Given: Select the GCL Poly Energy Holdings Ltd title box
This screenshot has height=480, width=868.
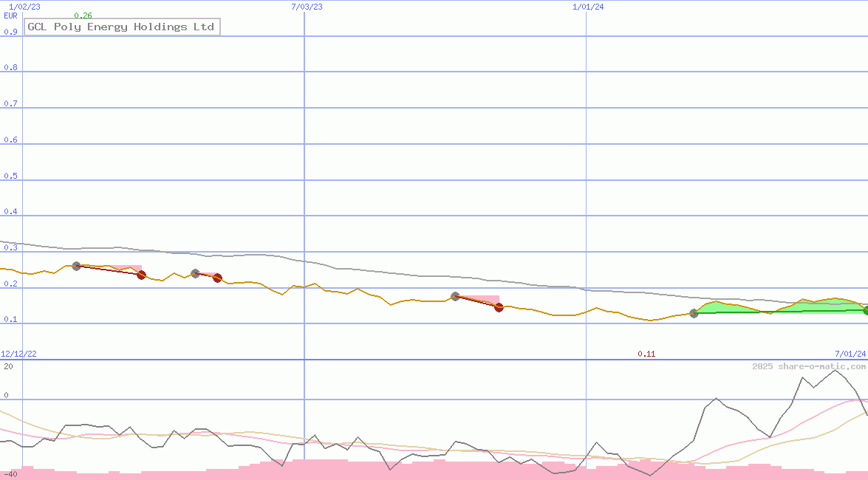Looking at the screenshot, I should [x=122, y=27].
